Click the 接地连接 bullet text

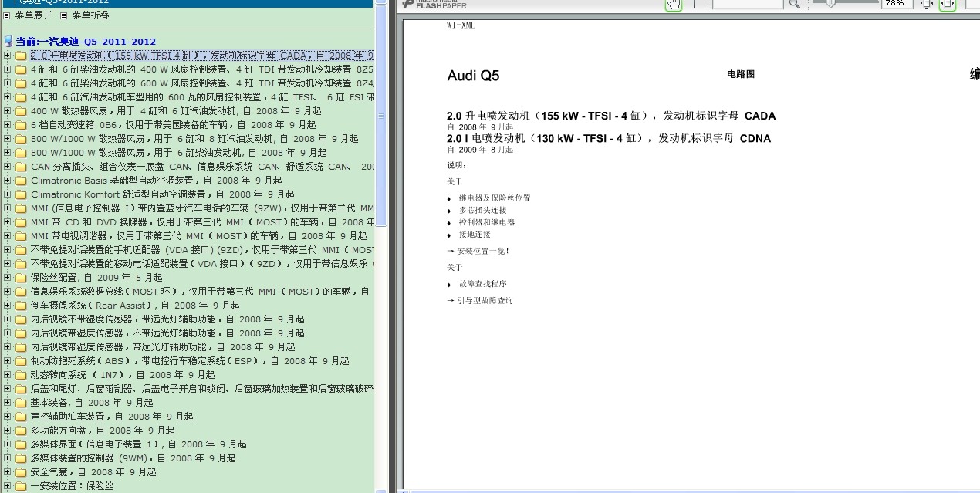(475, 235)
